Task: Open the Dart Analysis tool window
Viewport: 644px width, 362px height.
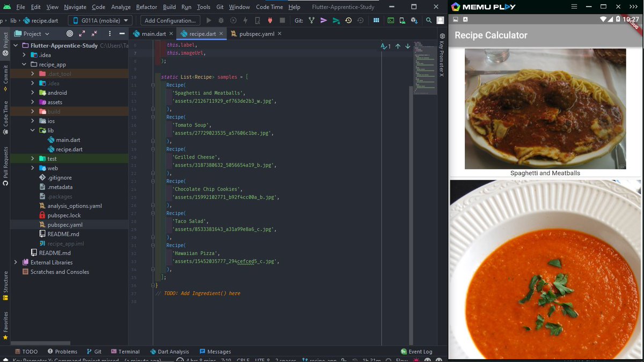Action: 169,352
